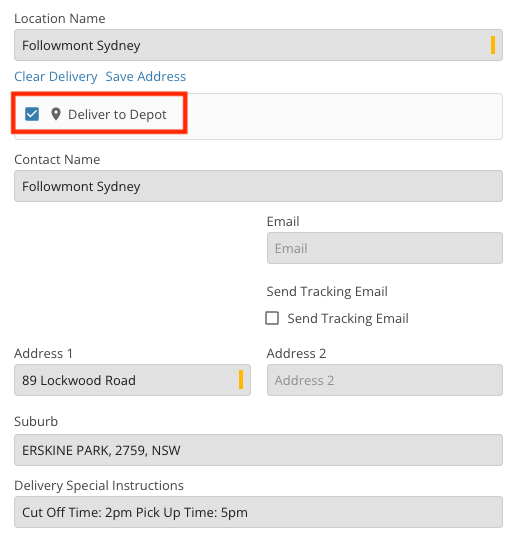
Task: Click the Contact Name field label
Action: tap(57, 159)
